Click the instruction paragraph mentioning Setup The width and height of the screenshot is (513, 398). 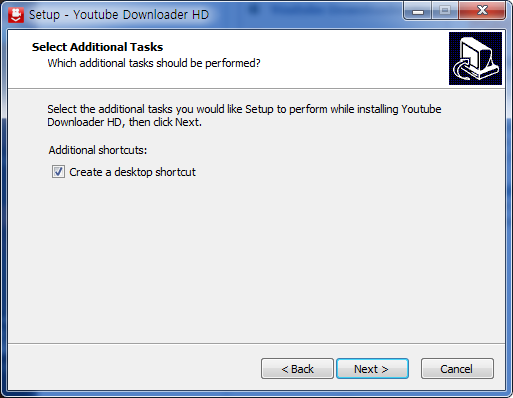244,116
